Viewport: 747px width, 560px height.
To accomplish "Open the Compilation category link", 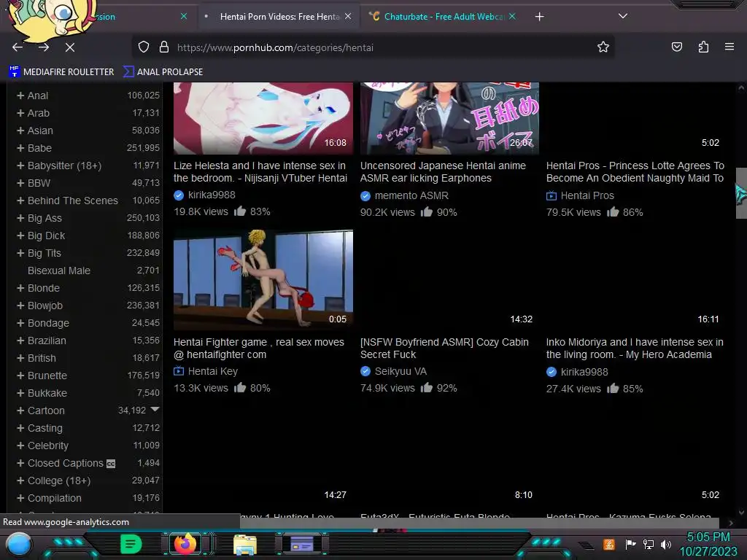I will click(x=54, y=498).
